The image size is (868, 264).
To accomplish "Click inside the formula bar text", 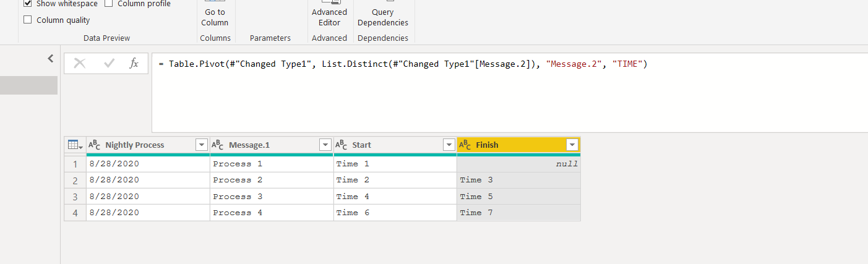I will [x=403, y=64].
